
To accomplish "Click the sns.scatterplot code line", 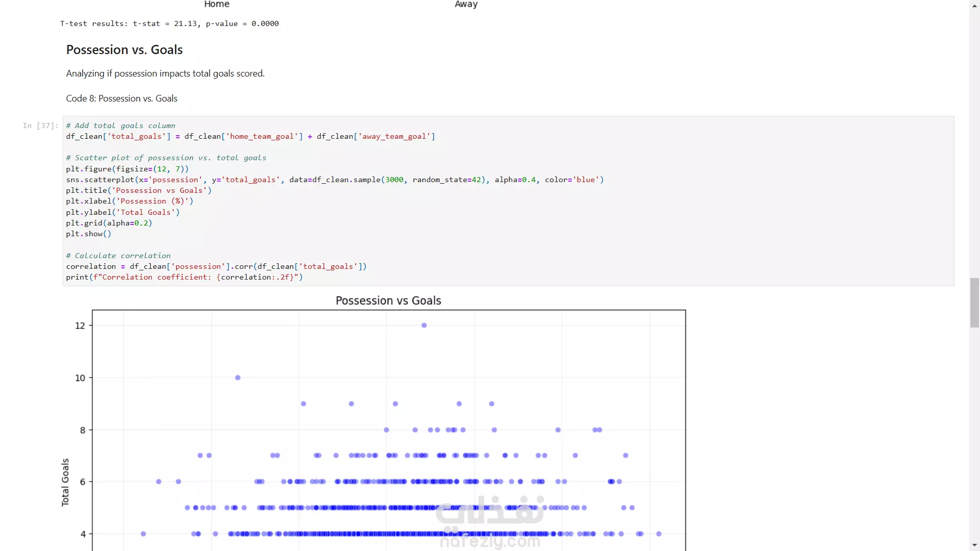I will tap(334, 180).
